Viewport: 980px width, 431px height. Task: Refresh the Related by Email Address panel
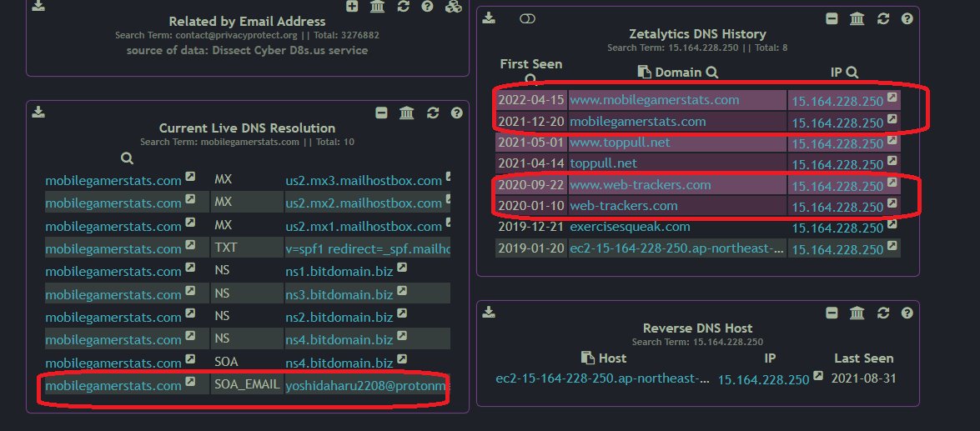click(x=403, y=6)
